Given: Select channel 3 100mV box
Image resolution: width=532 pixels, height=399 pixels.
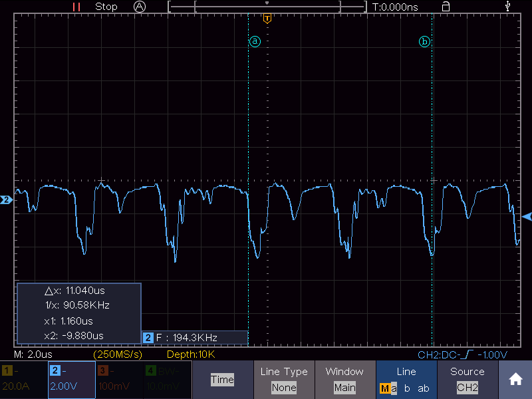Looking at the screenshot, I should pyautogui.click(x=120, y=380).
